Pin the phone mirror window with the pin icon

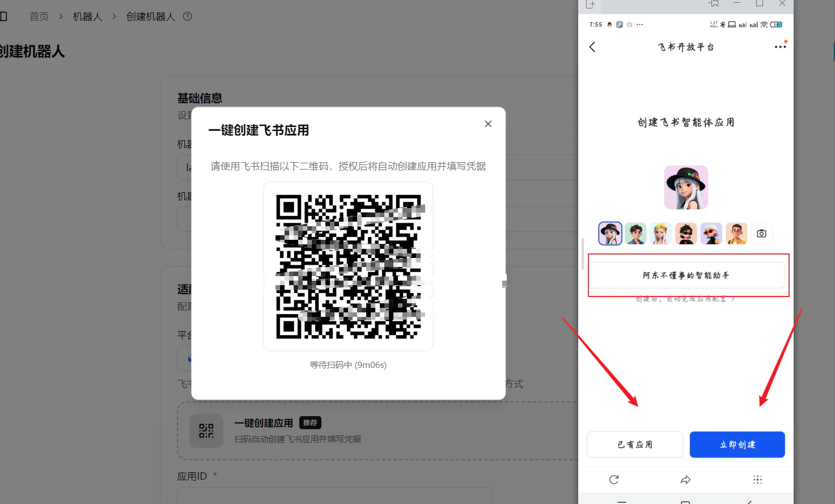coord(714,3)
